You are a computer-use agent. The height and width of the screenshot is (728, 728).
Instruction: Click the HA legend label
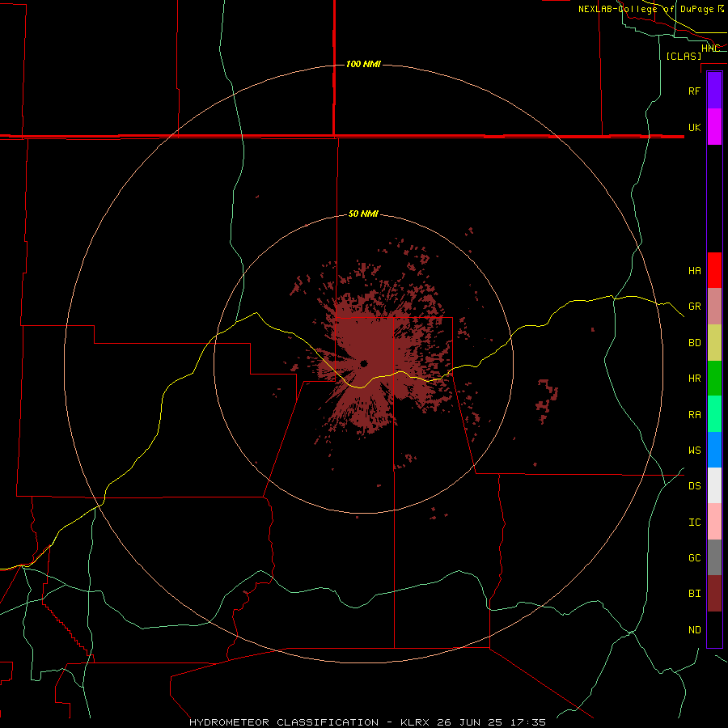pos(695,270)
